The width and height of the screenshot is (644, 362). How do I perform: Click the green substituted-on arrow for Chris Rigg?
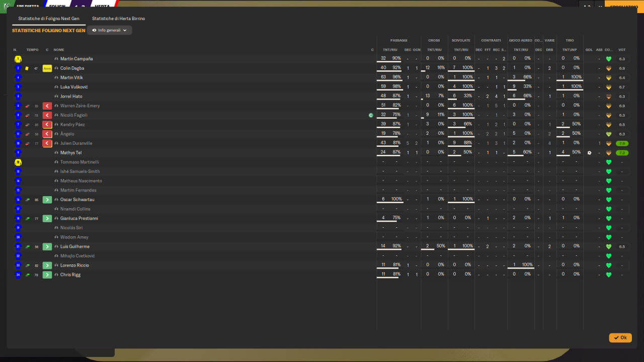(x=47, y=275)
